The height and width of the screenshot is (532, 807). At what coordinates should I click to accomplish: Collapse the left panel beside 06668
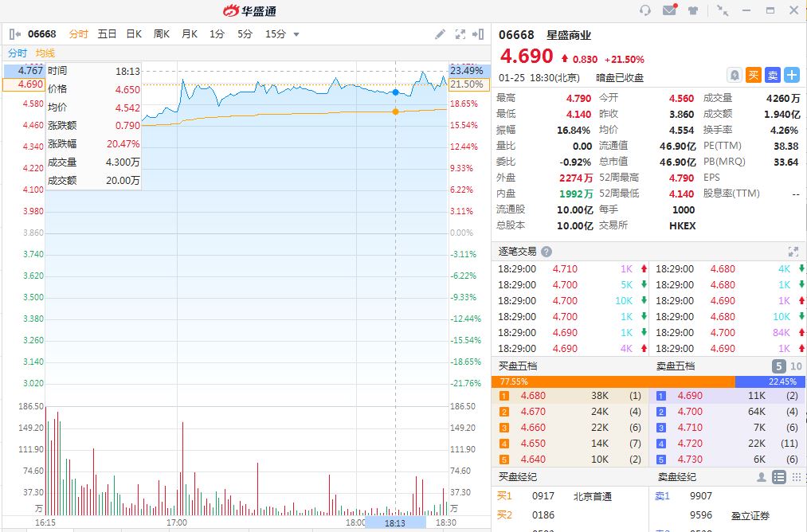pyautogui.click(x=14, y=34)
